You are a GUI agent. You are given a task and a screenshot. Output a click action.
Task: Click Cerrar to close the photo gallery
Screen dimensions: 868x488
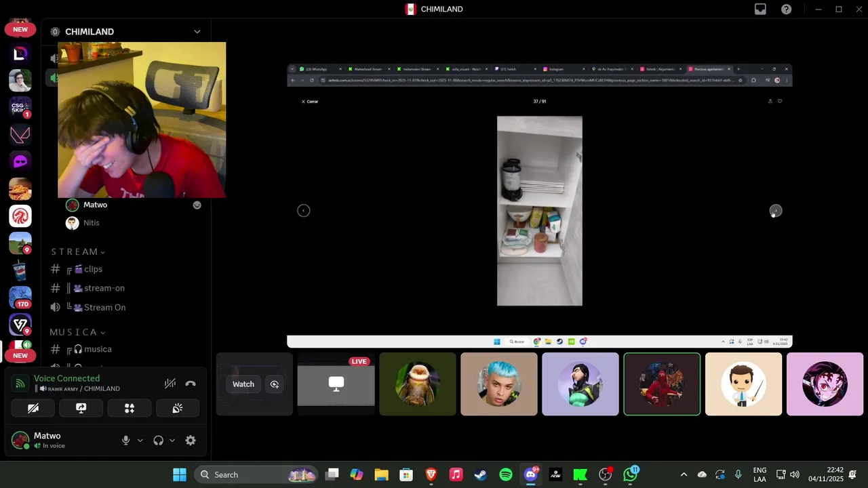[x=310, y=101]
